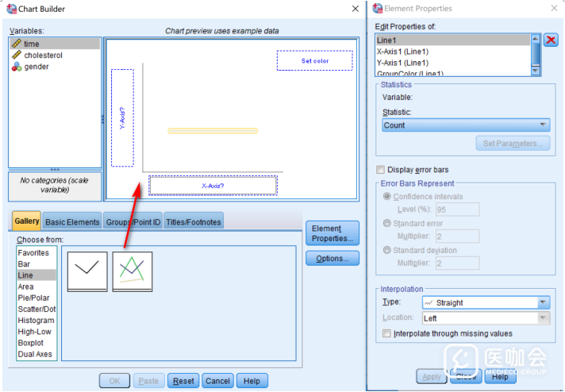The image size is (565, 392).
Task: Enable Display error bars checkbox
Action: click(381, 170)
